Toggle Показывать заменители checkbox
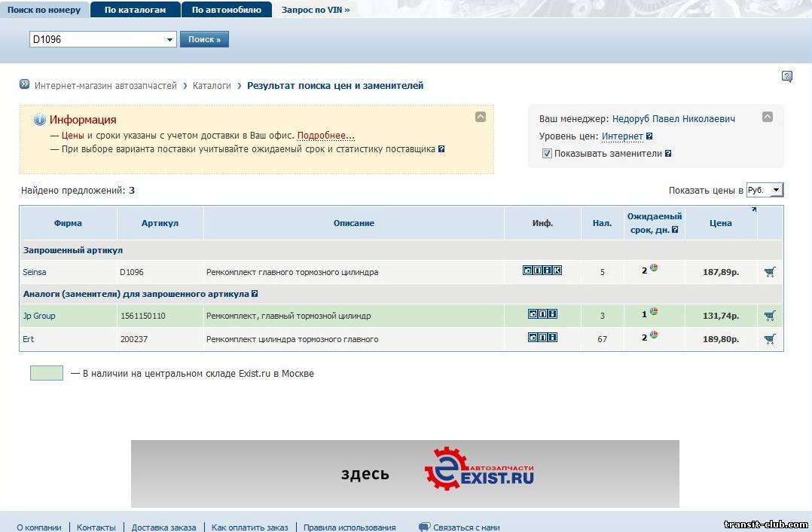 click(x=547, y=153)
